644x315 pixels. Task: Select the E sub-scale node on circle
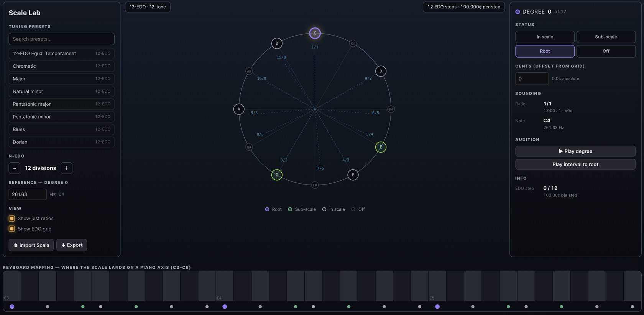381,147
